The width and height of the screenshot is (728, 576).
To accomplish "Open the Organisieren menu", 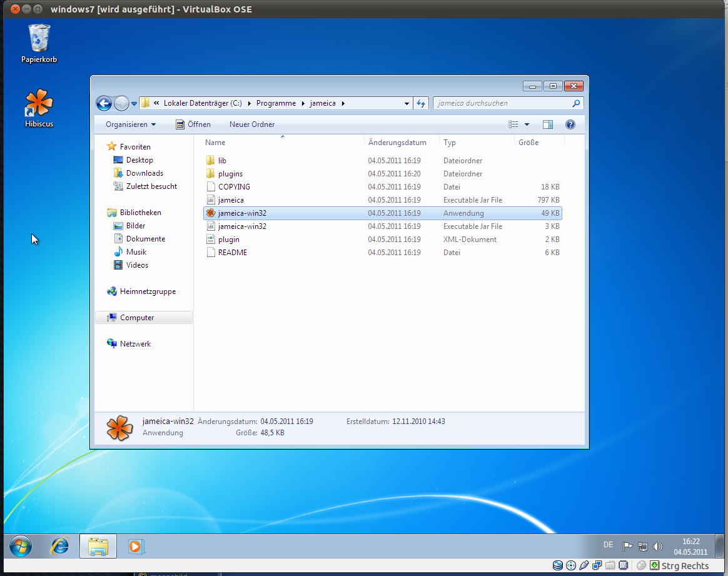I will coord(131,124).
